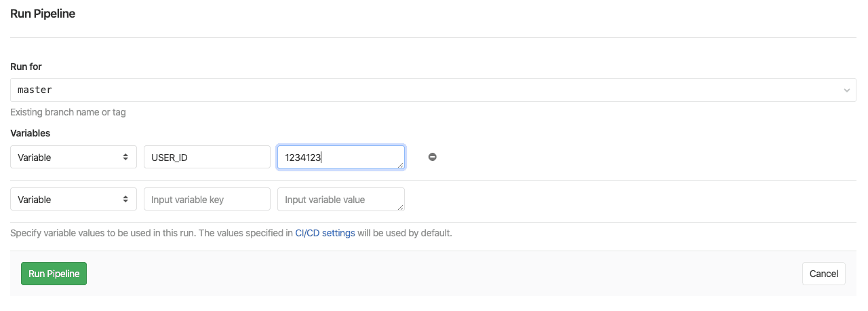Grab the resize handle of the 1234123 textarea
Screen dimensions: 868x311
tap(401, 165)
